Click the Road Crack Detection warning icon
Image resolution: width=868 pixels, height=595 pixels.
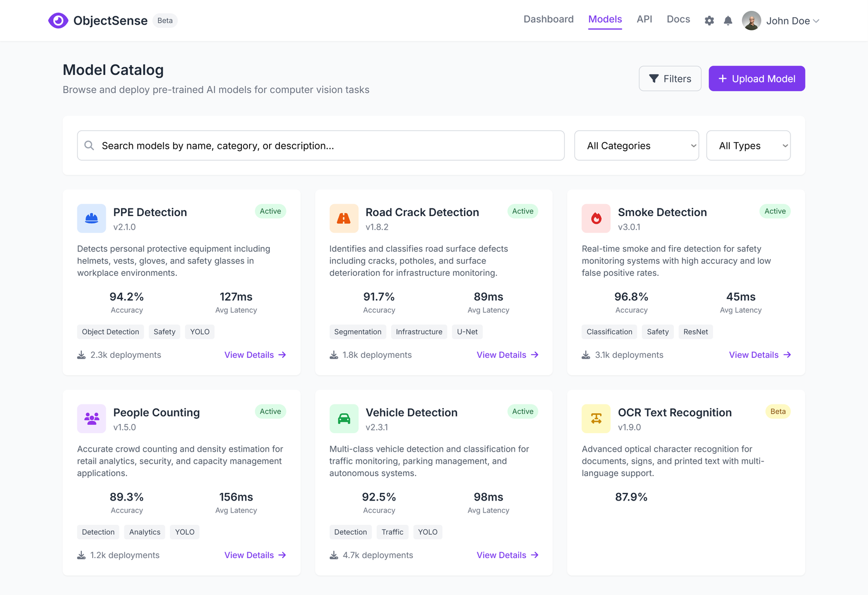click(344, 218)
